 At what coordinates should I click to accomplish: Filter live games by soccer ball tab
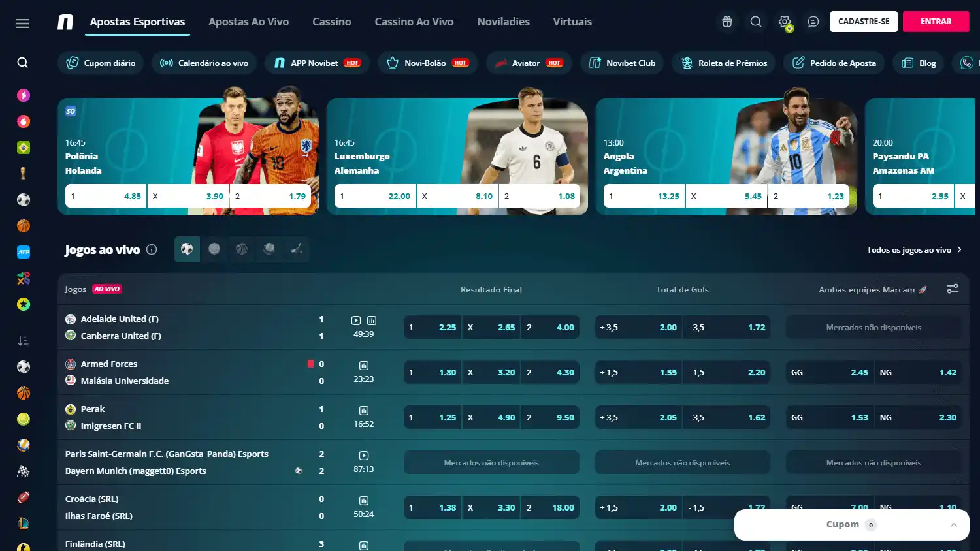[x=187, y=249]
